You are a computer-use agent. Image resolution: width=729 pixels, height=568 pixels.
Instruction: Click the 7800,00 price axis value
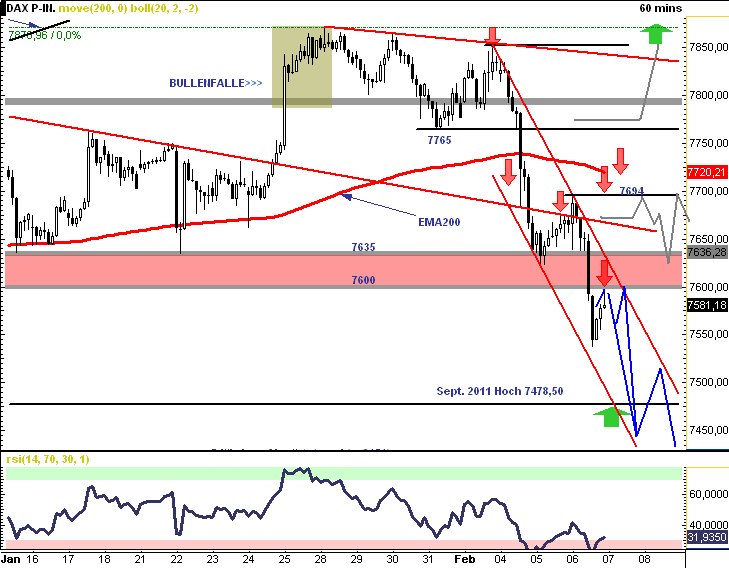pos(708,95)
